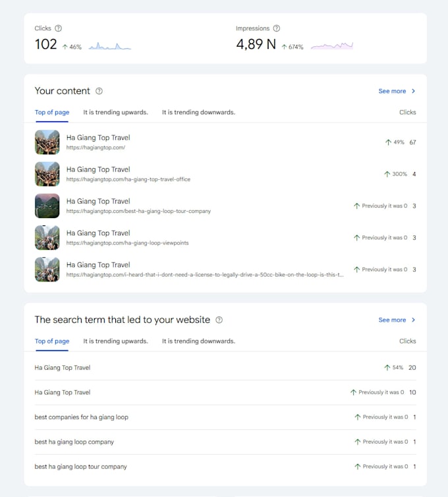Image resolution: width=448 pixels, height=497 pixels.
Task: Select Top of page tab in Your content
Action: 52,112
